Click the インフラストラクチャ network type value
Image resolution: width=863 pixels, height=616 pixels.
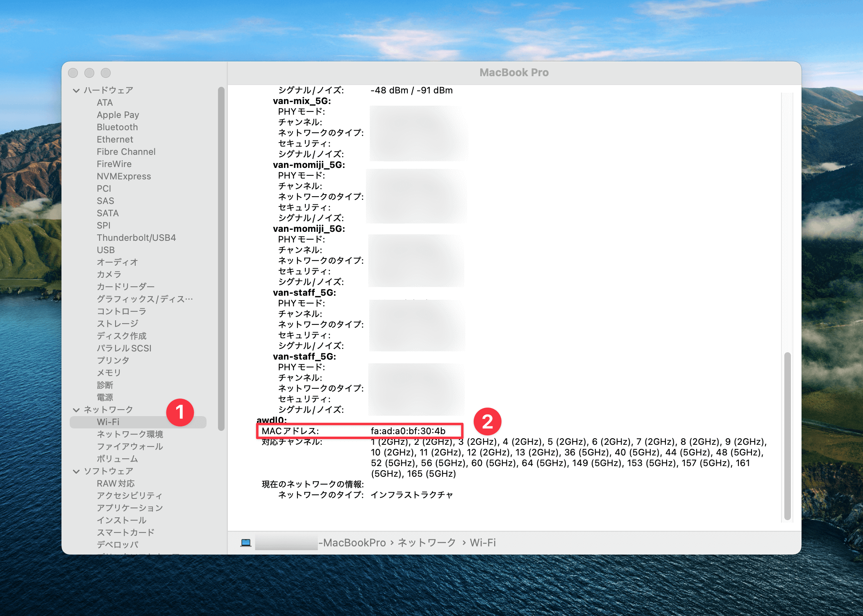click(x=412, y=495)
